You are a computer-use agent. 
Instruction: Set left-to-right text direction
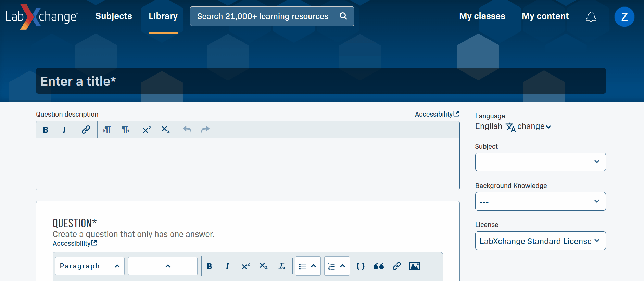(107, 130)
